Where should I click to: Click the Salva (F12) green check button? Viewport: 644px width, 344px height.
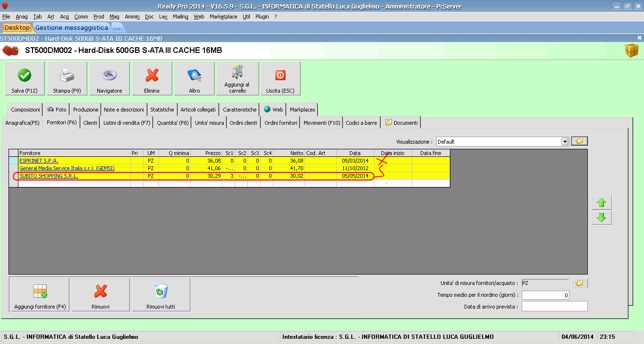pos(25,79)
